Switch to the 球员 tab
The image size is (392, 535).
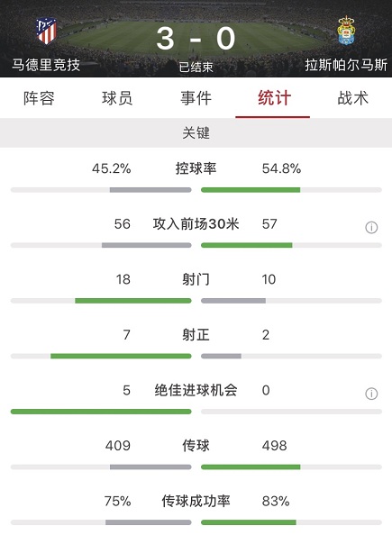[x=117, y=98]
